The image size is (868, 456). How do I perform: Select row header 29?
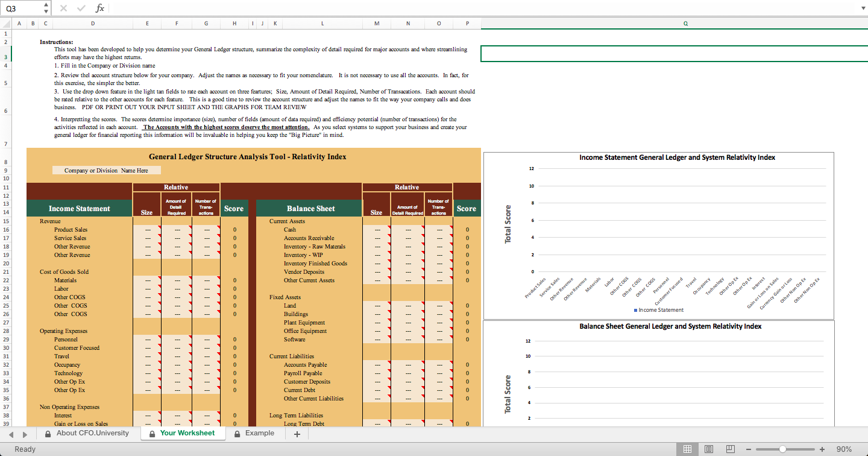point(5,340)
